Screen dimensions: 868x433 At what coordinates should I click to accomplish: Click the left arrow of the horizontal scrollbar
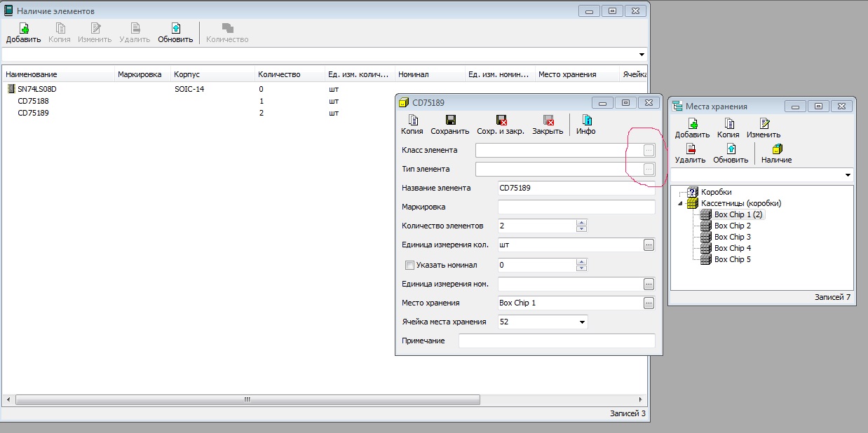pos(8,399)
